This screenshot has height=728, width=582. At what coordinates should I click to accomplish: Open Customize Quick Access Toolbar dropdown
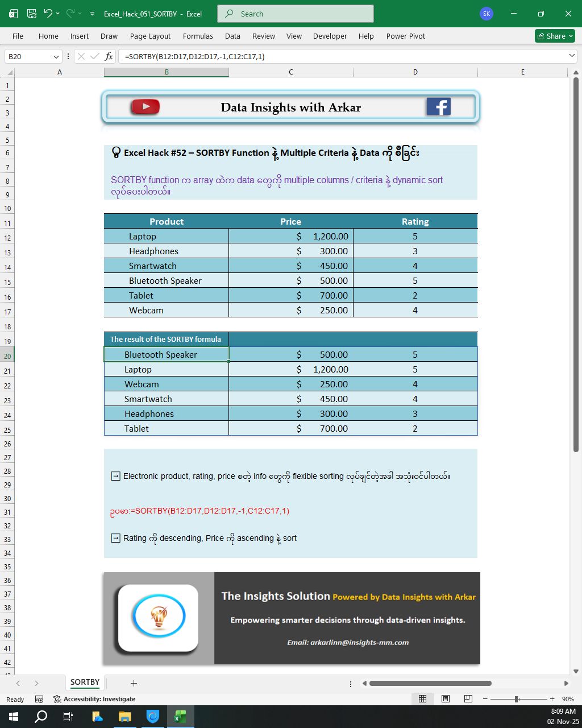click(x=92, y=14)
